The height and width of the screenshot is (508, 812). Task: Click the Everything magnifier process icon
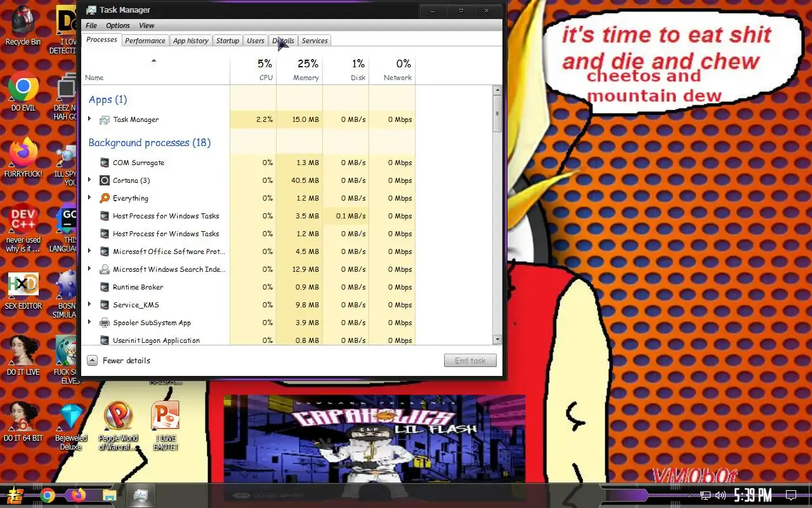(105, 198)
